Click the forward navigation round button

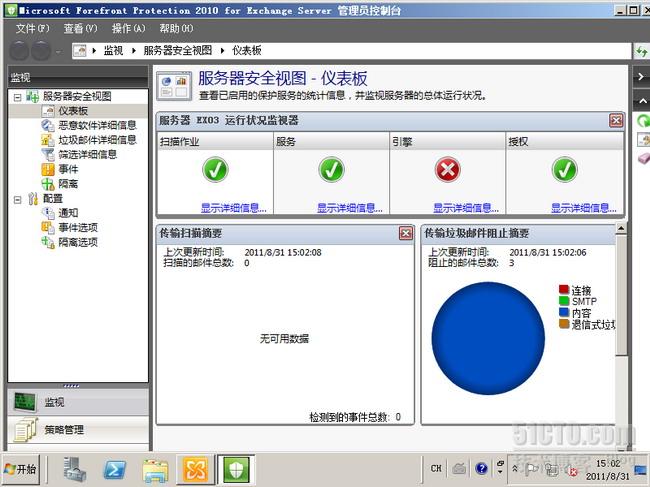click(41, 51)
